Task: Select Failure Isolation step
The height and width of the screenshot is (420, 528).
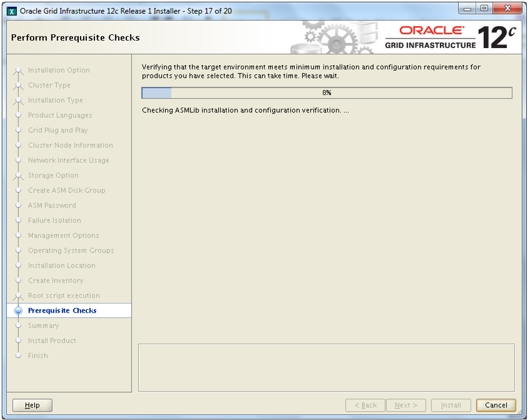Action: 54,221
